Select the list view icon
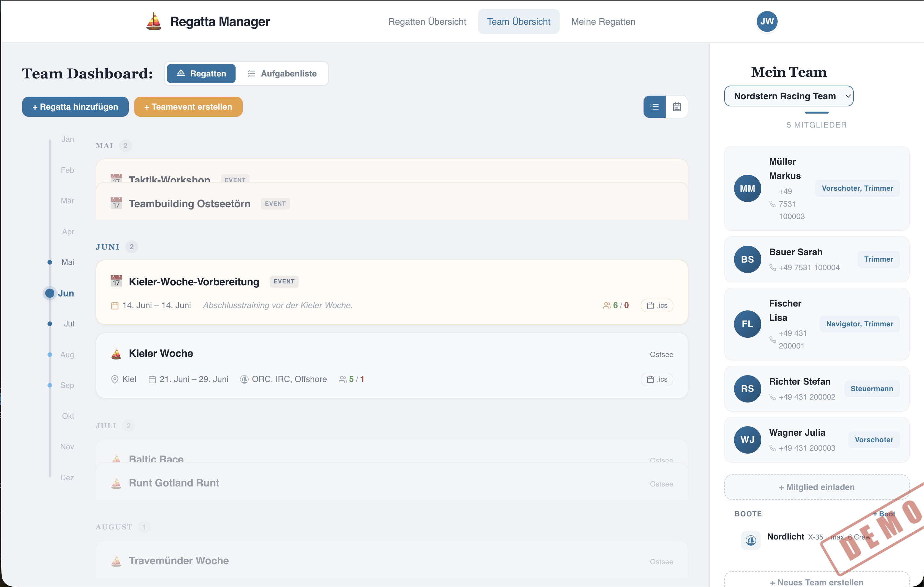The width and height of the screenshot is (924, 587). click(x=655, y=107)
